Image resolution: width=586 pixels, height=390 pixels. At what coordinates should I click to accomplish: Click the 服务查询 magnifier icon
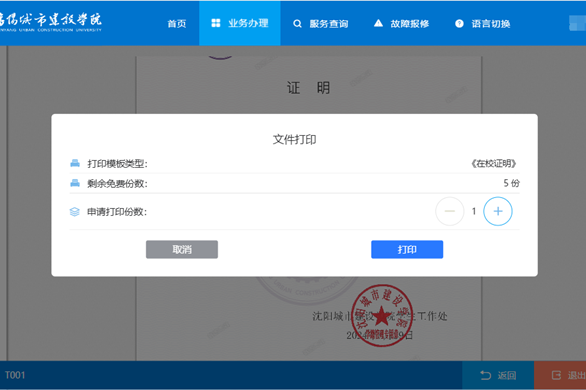[297, 24]
